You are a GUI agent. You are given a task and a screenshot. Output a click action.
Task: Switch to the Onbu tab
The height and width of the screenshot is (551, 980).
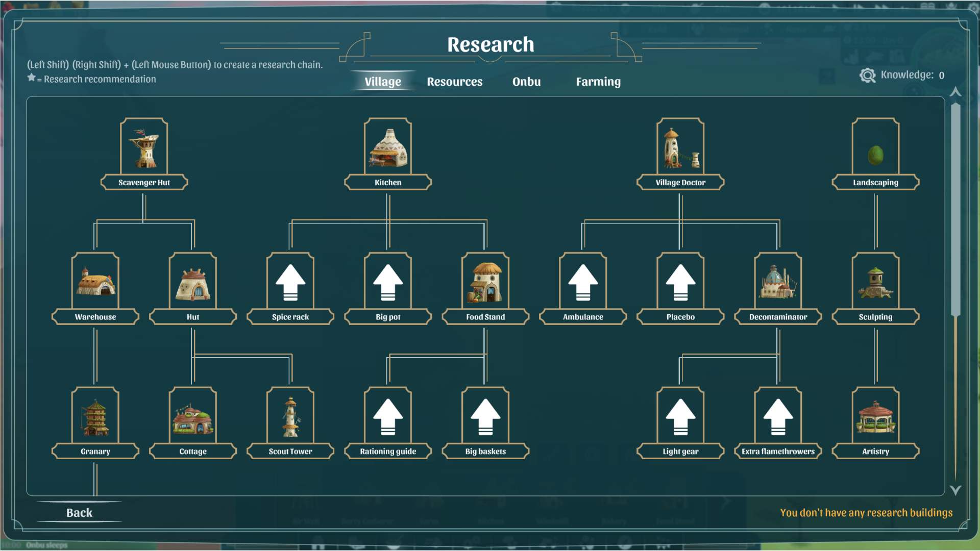click(x=526, y=82)
